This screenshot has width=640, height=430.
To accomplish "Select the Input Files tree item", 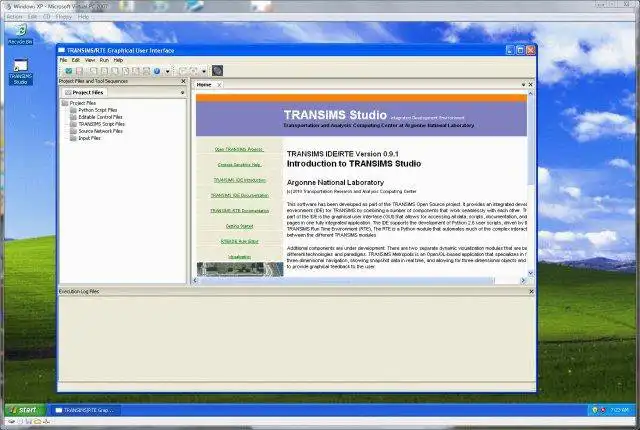I will click(89, 138).
